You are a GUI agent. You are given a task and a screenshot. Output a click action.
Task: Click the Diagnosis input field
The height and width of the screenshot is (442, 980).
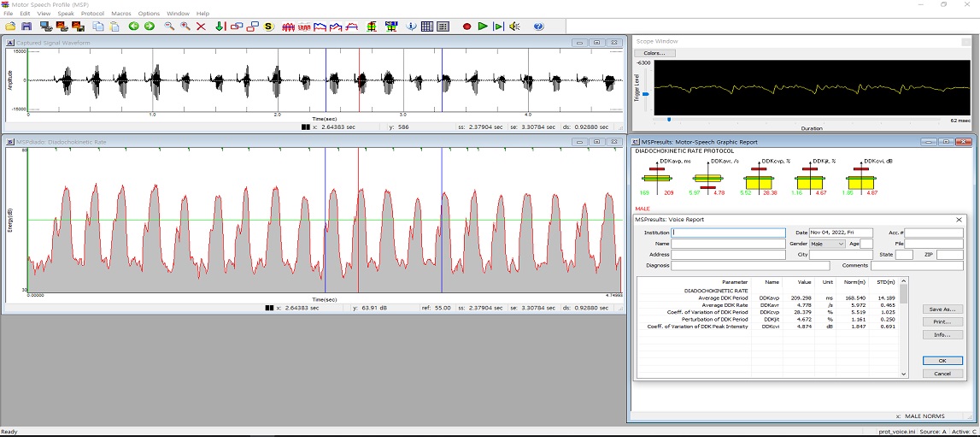pos(750,266)
